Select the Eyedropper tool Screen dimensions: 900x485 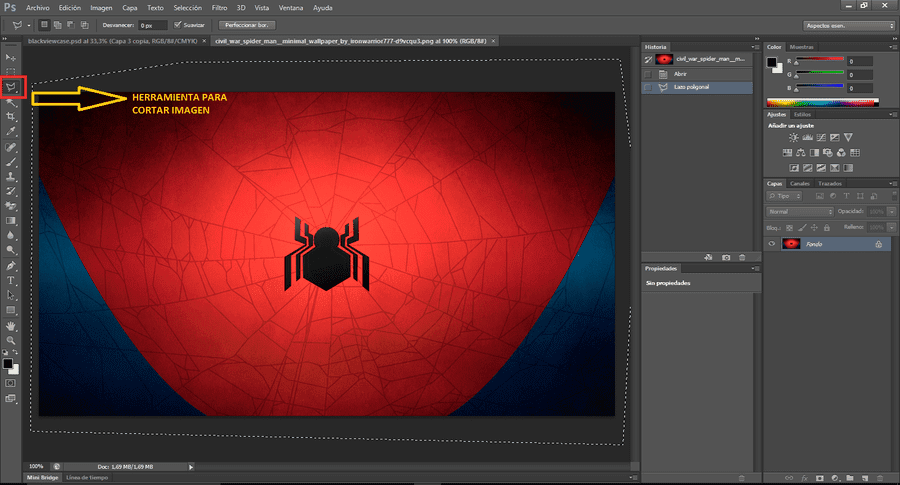coord(11,131)
